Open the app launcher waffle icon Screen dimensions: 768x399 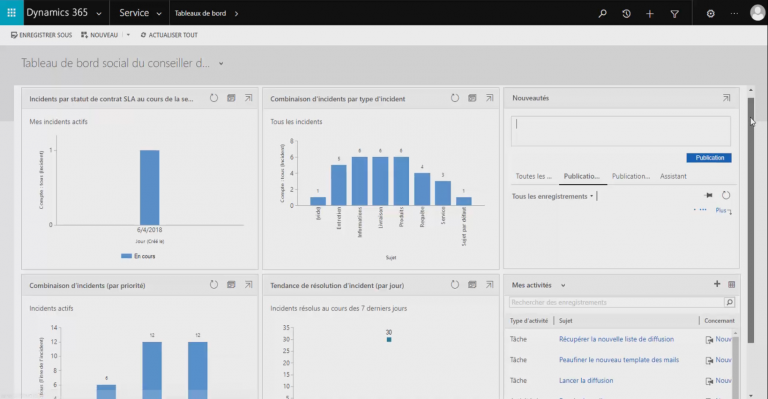[x=11, y=13]
